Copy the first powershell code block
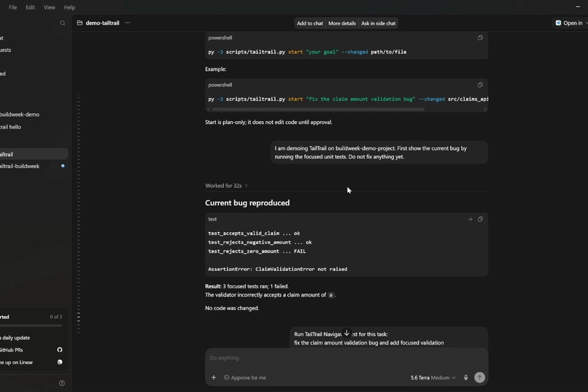Image resolution: width=588 pixels, height=392 pixels. 480,38
